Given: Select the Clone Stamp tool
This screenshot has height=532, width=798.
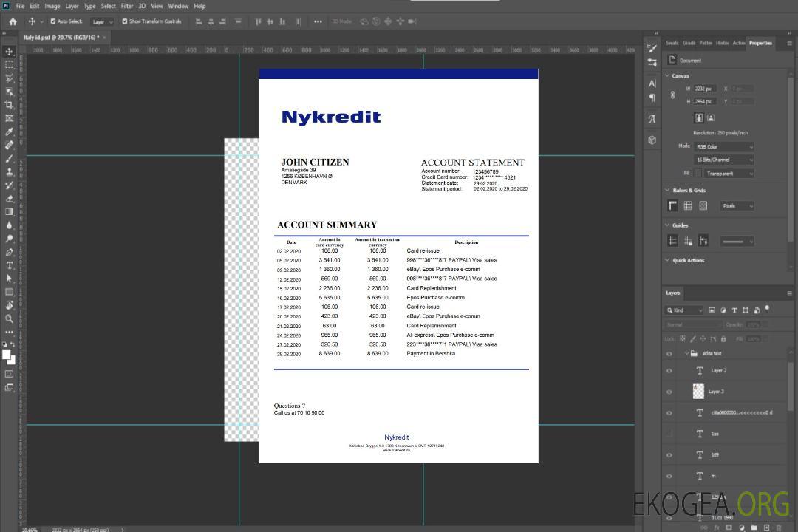Looking at the screenshot, I should pyautogui.click(x=9, y=171).
